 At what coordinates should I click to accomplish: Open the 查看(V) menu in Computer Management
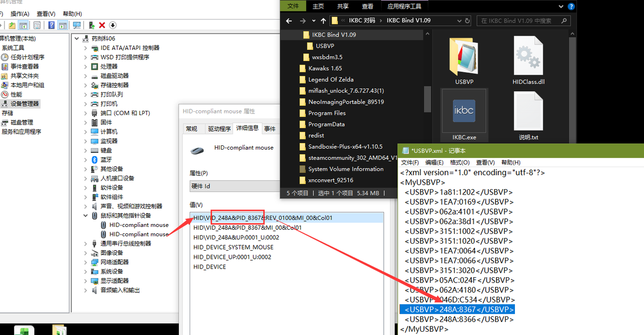(x=46, y=14)
